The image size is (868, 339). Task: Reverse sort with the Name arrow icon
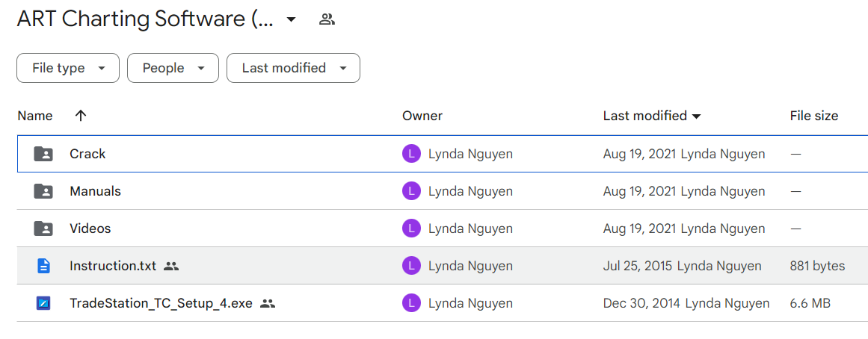(x=81, y=116)
